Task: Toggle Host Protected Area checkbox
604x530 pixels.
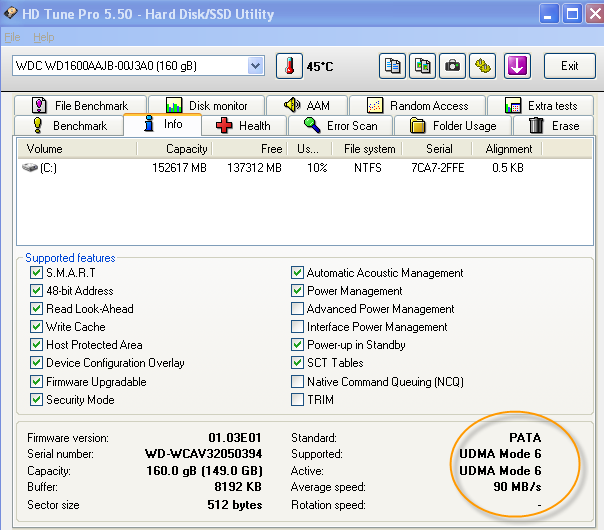Action: (36, 344)
